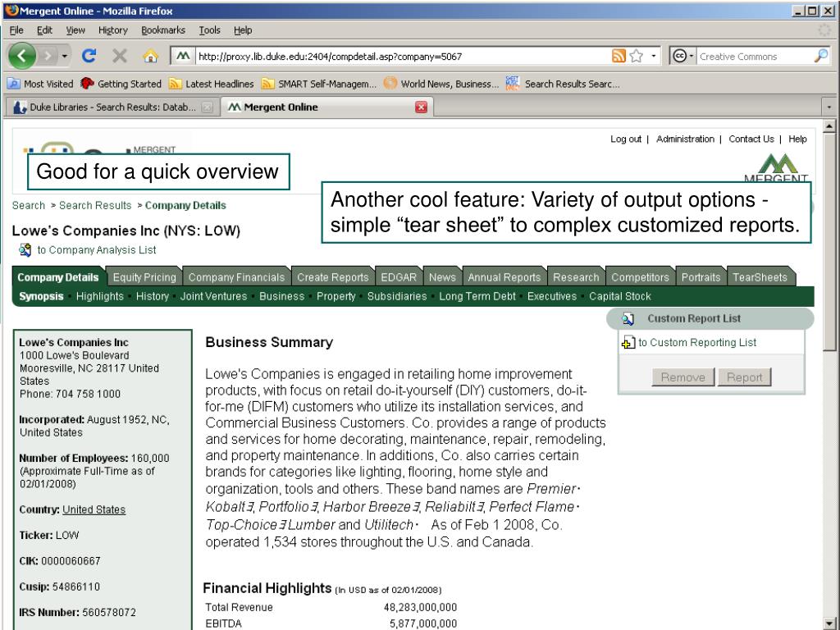Image resolution: width=840 pixels, height=630 pixels.
Task: Open the SMART Self-Management feed bookmark
Action: tap(319, 84)
